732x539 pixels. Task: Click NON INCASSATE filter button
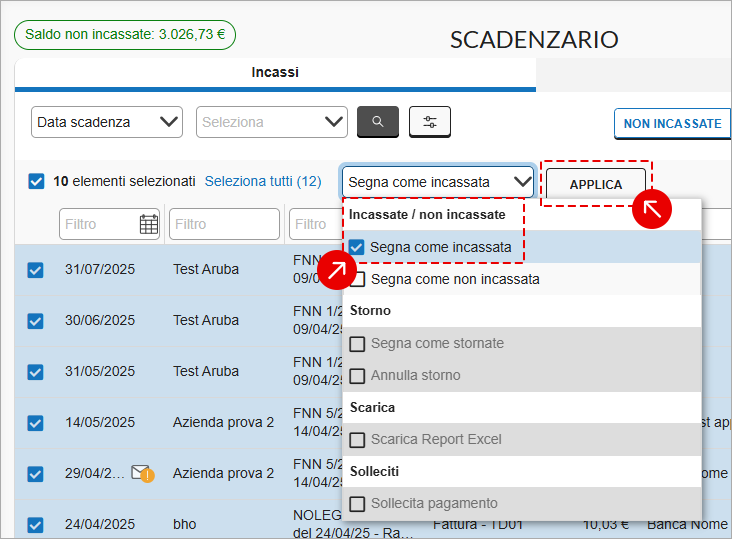pyautogui.click(x=672, y=124)
